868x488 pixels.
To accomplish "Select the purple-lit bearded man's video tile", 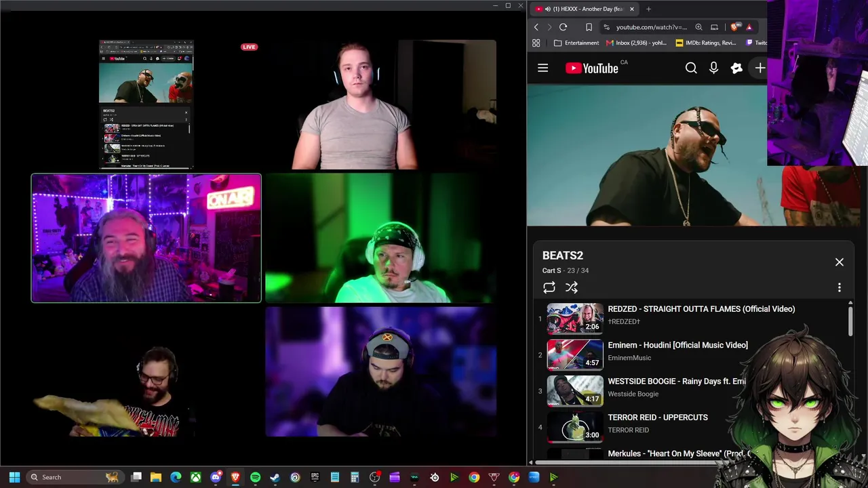I will click(x=146, y=238).
